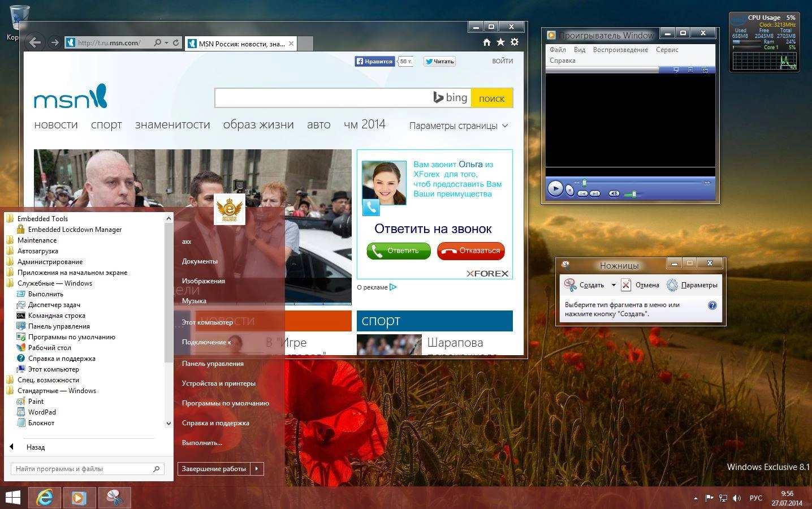
Task: Click the AdChoices triangle icon
Action: 393,287
